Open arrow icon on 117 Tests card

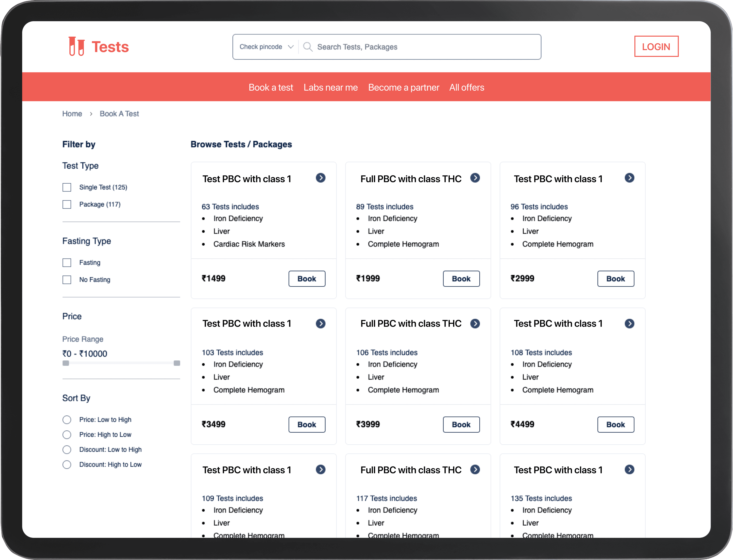pyautogui.click(x=475, y=470)
